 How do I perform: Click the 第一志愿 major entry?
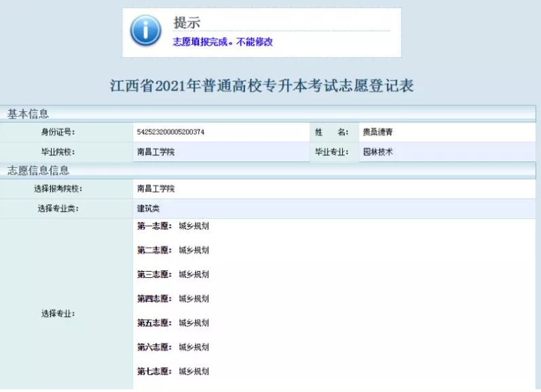173,226
